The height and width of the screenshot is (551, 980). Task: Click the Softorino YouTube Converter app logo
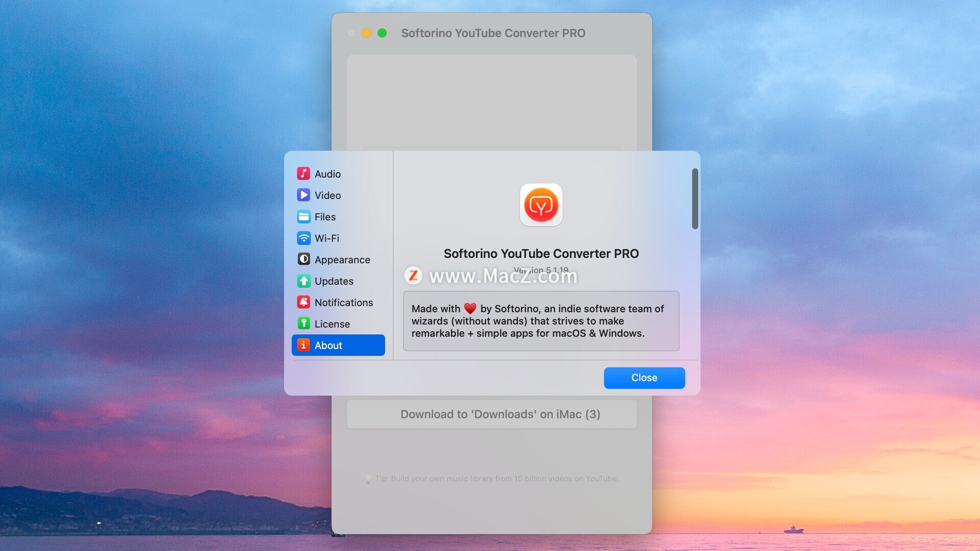pos(541,205)
